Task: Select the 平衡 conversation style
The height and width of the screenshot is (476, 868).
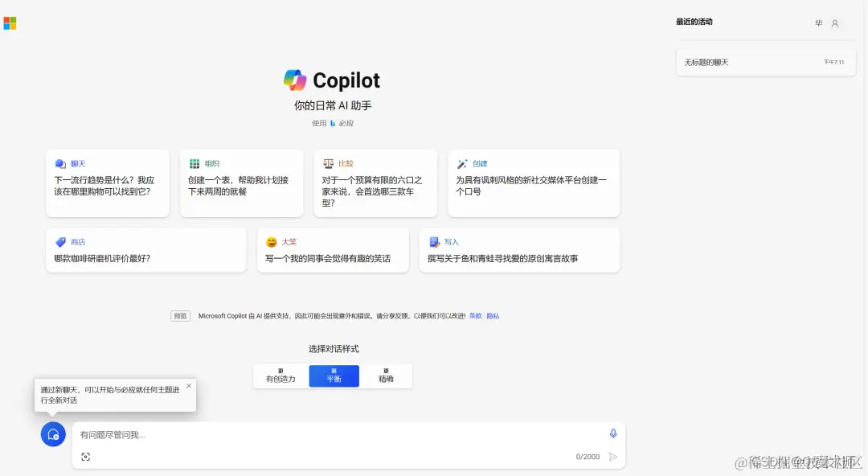Action: pos(334,375)
